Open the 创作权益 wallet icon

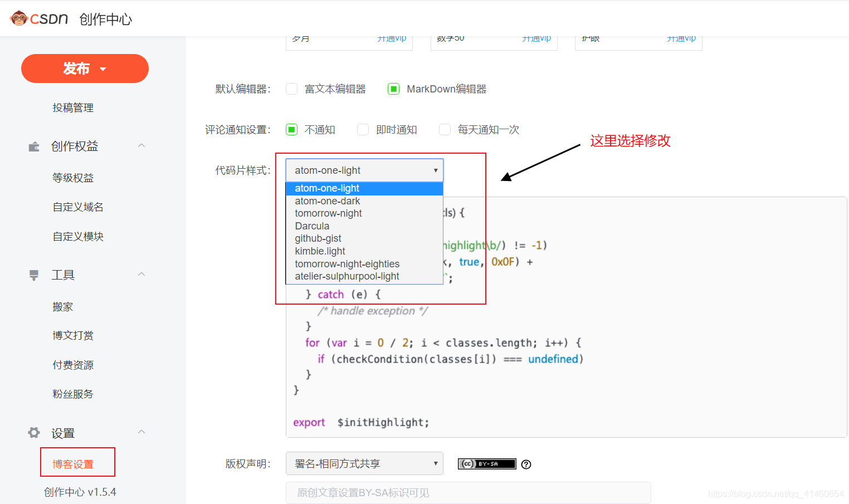click(x=34, y=146)
